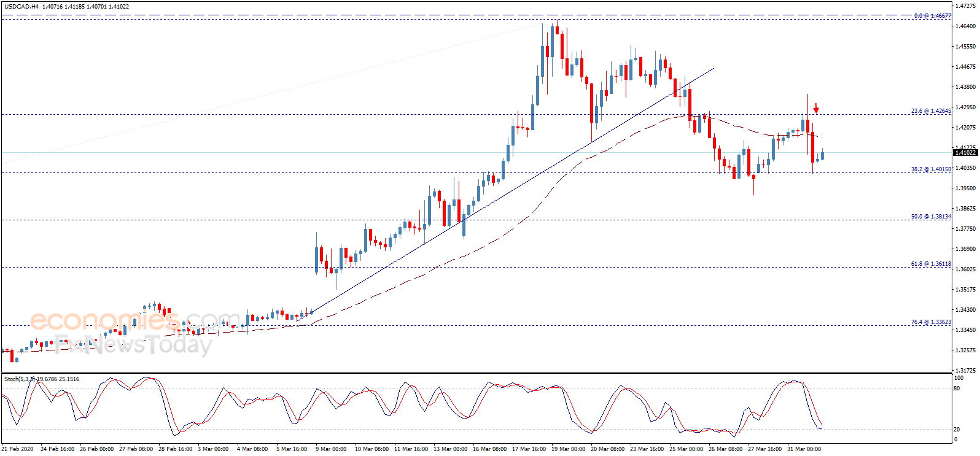Click the stochastic 80 level label
The width and height of the screenshot is (980, 456).
957,388
